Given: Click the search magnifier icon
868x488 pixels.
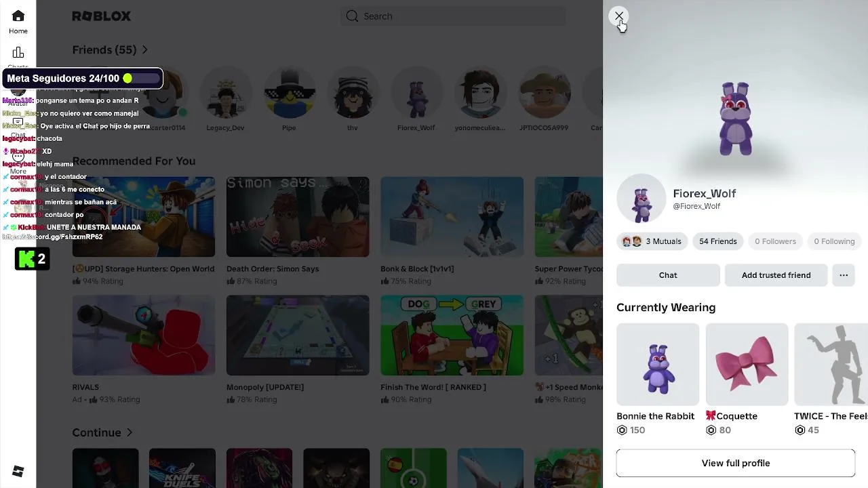Looking at the screenshot, I should pyautogui.click(x=352, y=16).
